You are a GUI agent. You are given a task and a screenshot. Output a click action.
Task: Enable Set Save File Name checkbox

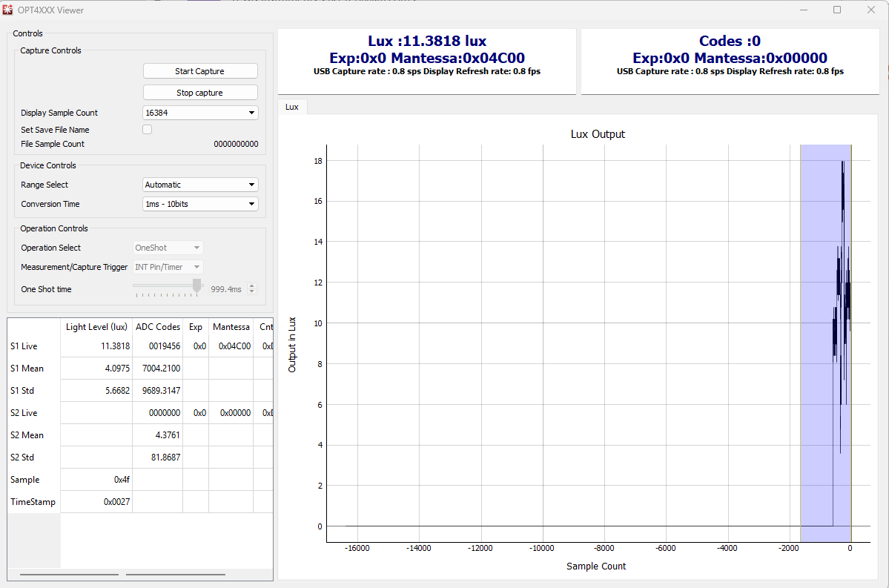point(148,129)
